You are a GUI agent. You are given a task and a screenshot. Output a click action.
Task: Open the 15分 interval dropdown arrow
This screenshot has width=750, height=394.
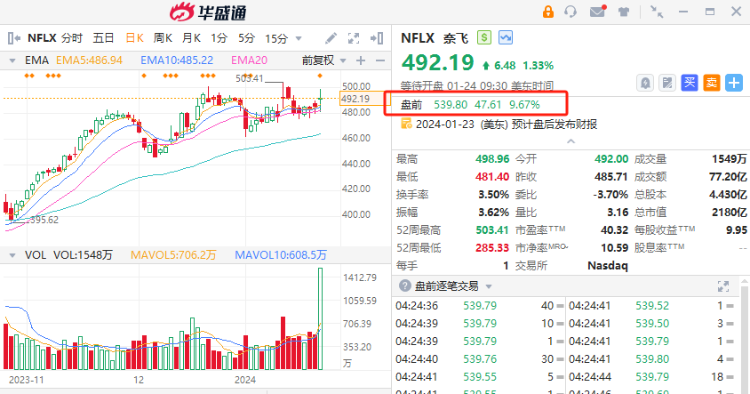coord(298,38)
